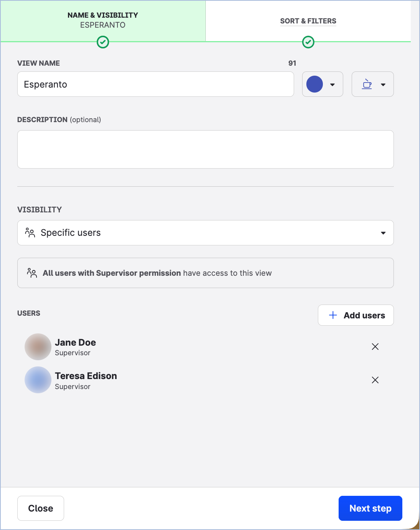The width and height of the screenshot is (420, 530).
Task: Open the Add users button
Action: coord(355,315)
